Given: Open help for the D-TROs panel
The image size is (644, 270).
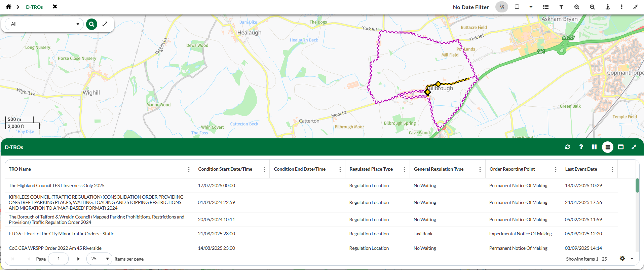Looking at the screenshot, I should tap(581, 147).
